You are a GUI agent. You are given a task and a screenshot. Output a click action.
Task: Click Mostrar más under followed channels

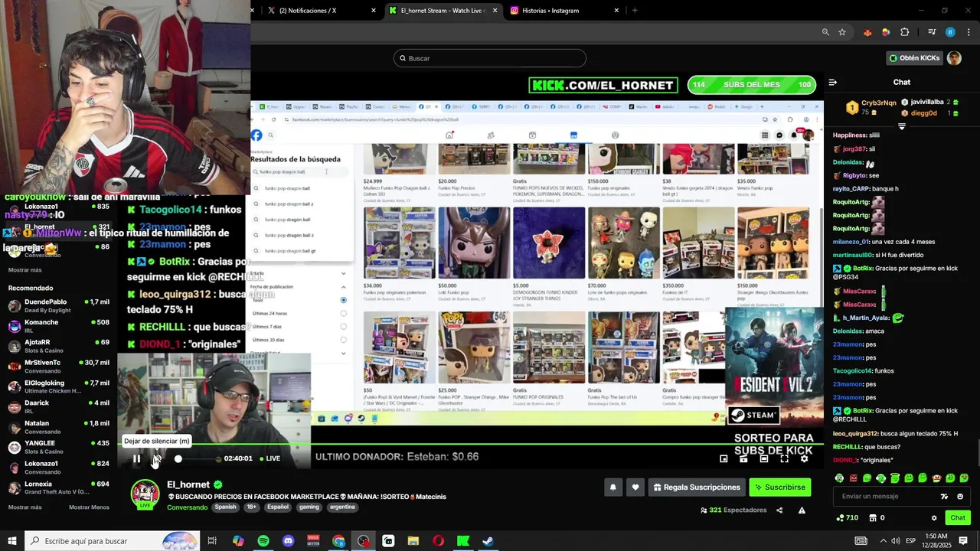(x=25, y=270)
